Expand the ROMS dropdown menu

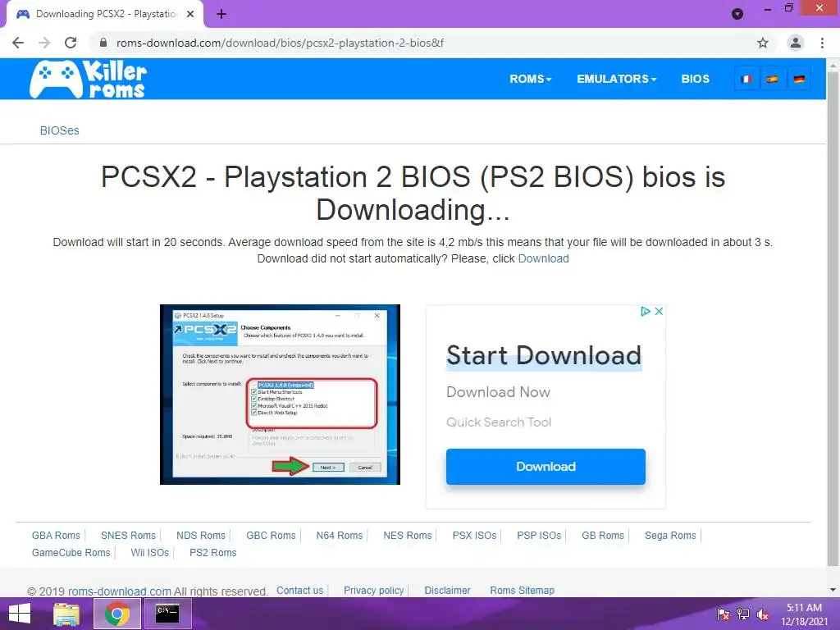[x=531, y=79]
